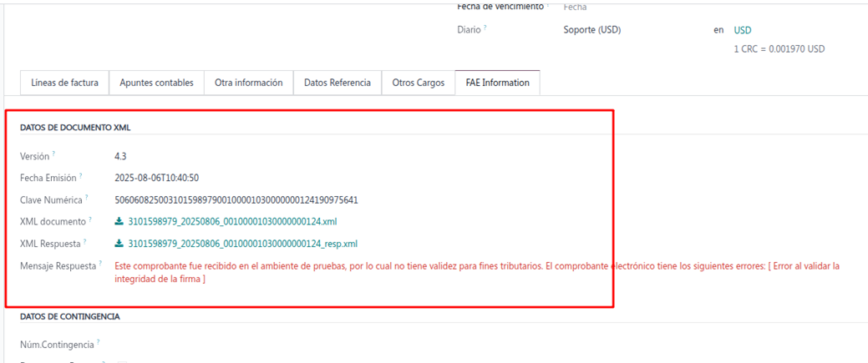Switch to Líneas de factura tab
Image resolution: width=868 pixels, height=363 pixels.
64,83
